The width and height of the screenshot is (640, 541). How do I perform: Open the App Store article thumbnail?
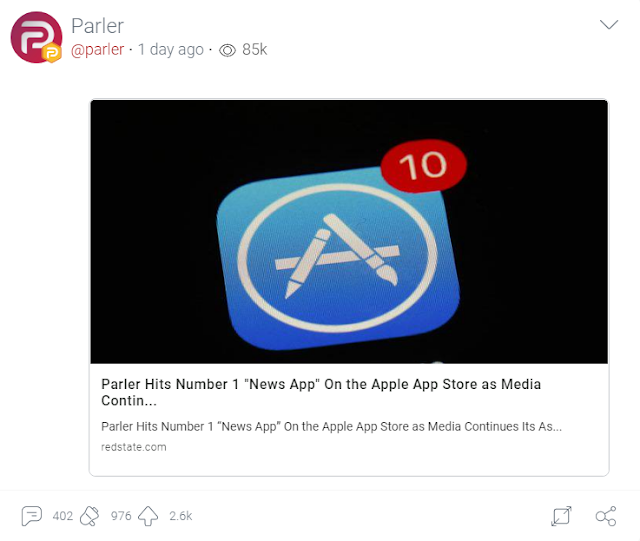pyautogui.click(x=349, y=232)
